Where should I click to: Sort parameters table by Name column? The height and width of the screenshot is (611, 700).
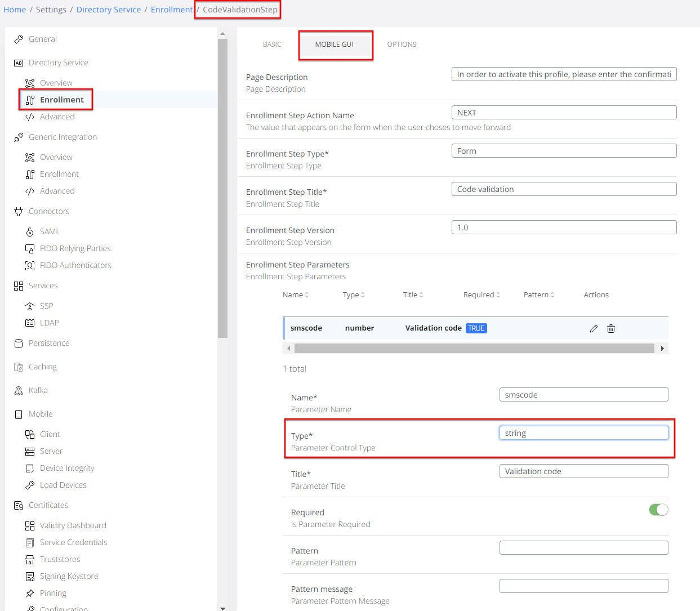point(296,295)
